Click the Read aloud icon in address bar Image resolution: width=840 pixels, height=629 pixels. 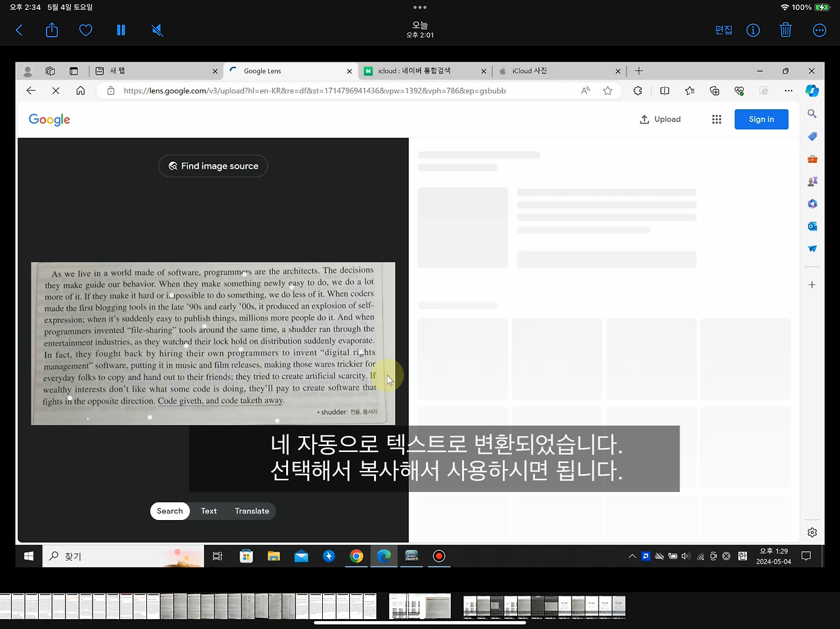(585, 91)
